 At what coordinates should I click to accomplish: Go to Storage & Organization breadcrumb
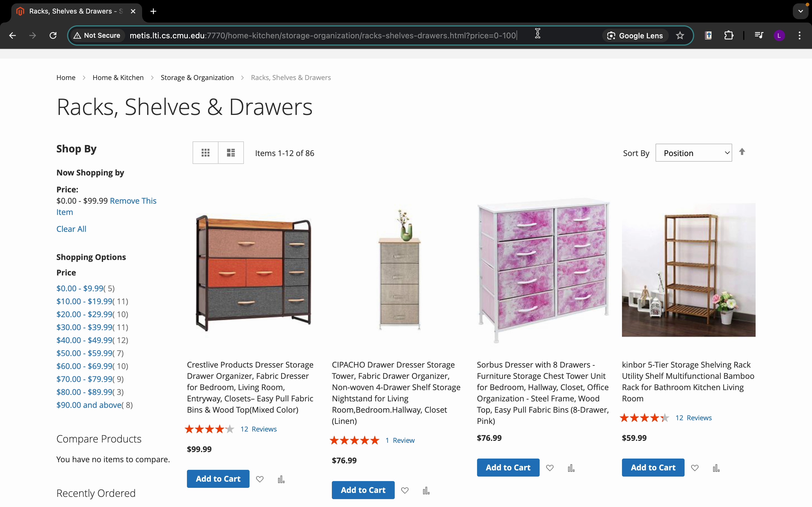click(x=197, y=77)
